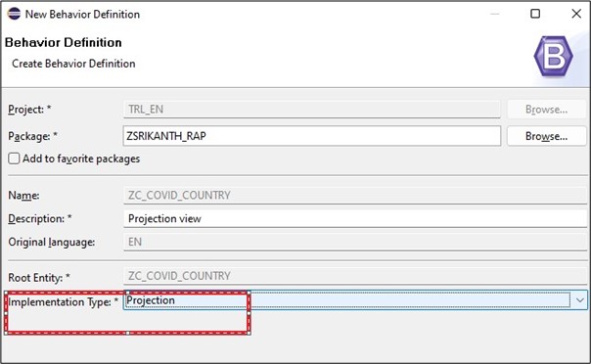Screen dimensions: 591x364
Task: Close the New Behavior Definition dialog
Action: click(576, 14)
